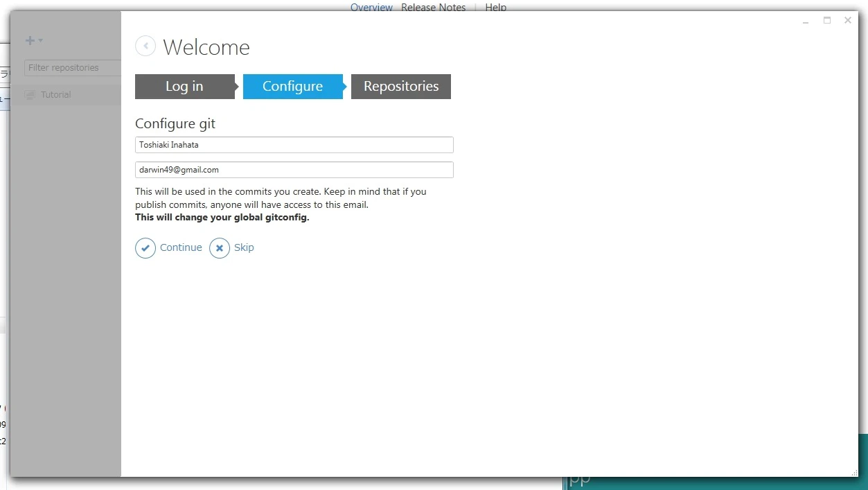Maximize the GitHub window
Screen dimensions: 868x490
point(827,21)
